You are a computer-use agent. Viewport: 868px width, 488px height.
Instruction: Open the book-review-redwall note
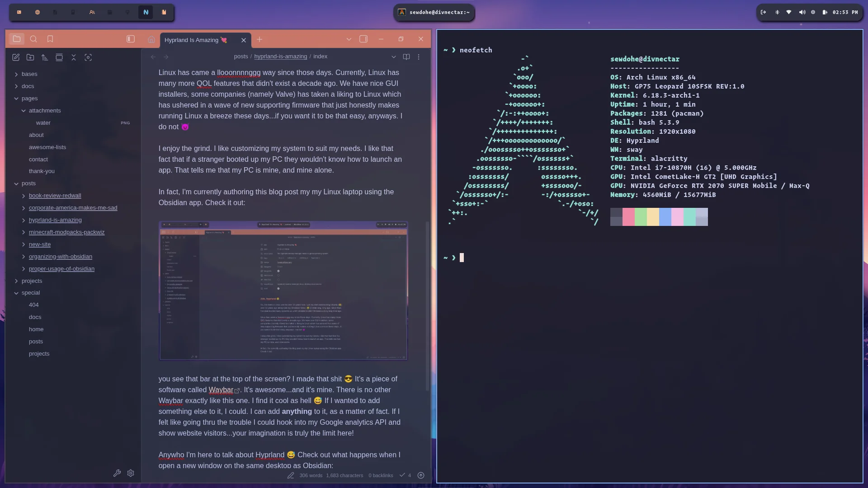(x=55, y=195)
